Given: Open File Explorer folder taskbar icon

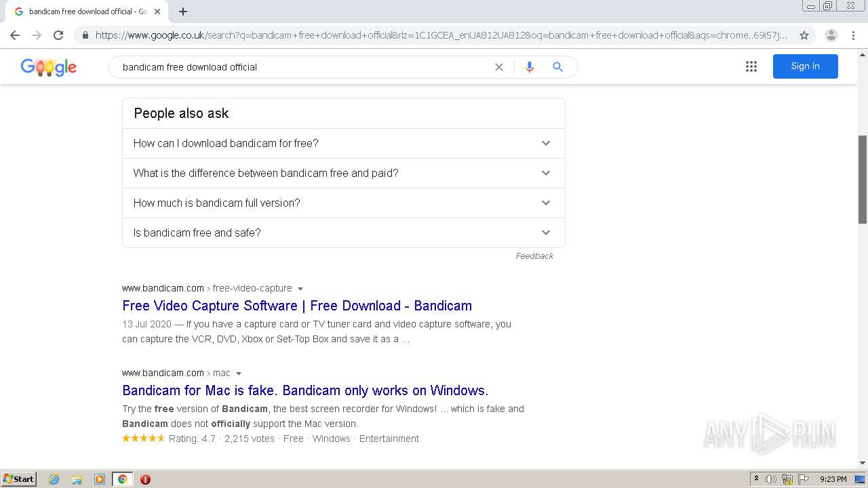Looking at the screenshot, I should [x=77, y=479].
